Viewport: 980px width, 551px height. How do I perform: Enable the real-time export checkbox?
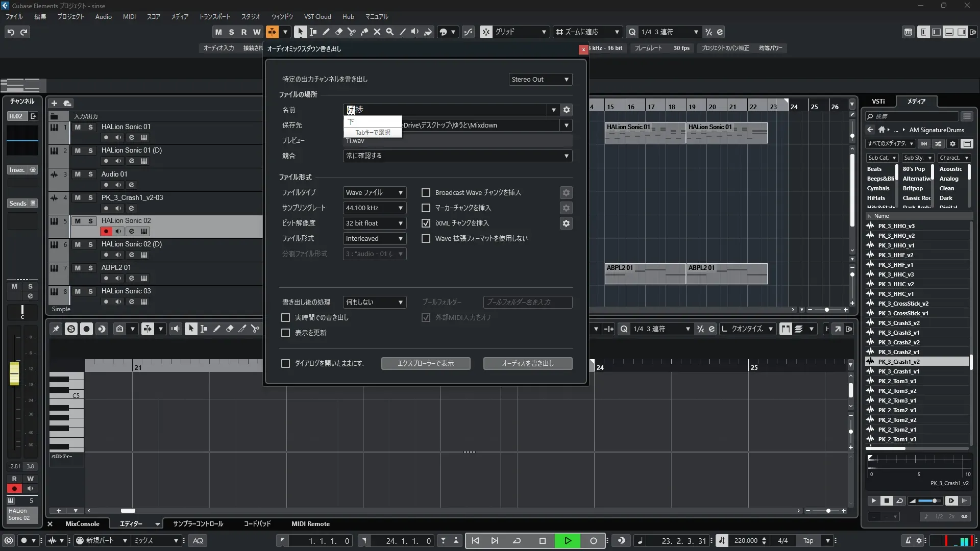point(285,317)
